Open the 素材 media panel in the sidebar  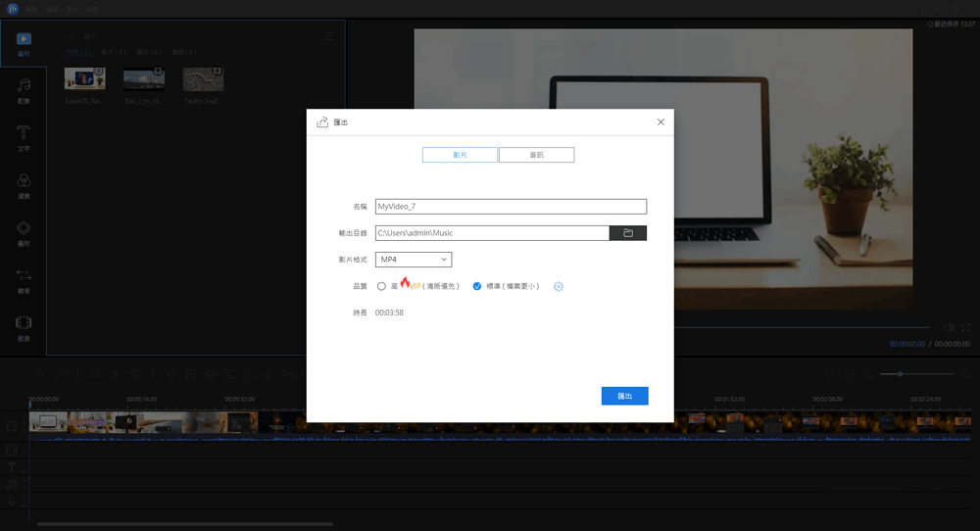(x=24, y=43)
